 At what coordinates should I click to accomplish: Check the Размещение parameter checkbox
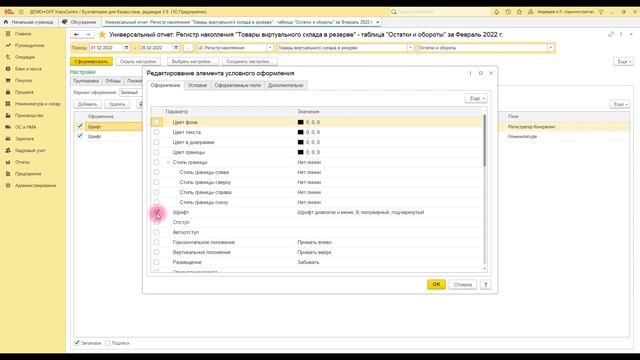156,262
